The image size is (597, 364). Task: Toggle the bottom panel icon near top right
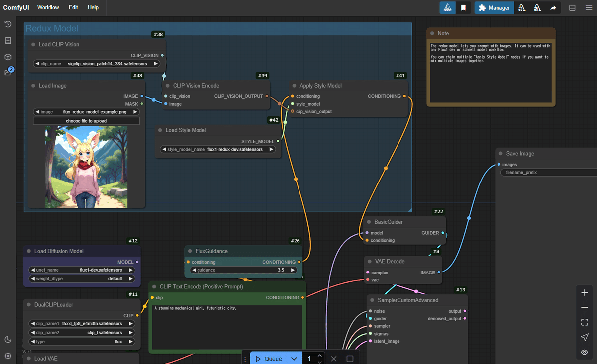pyautogui.click(x=572, y=7)
